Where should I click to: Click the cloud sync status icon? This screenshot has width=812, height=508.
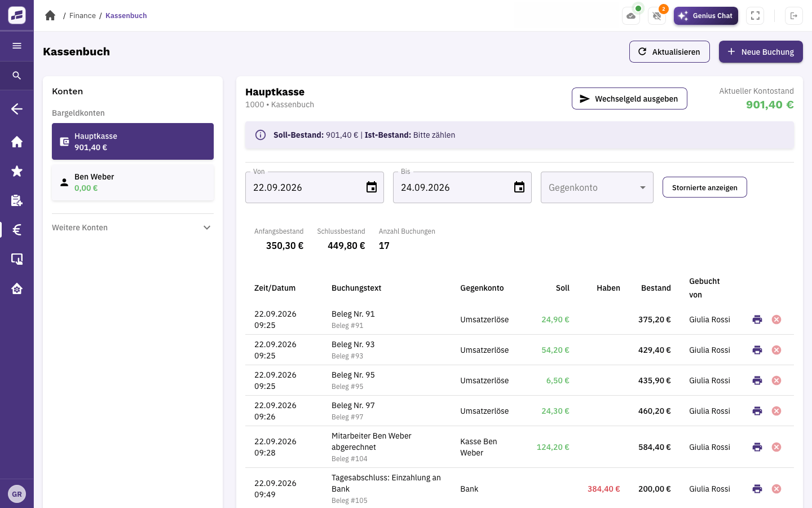click(631, 16)
